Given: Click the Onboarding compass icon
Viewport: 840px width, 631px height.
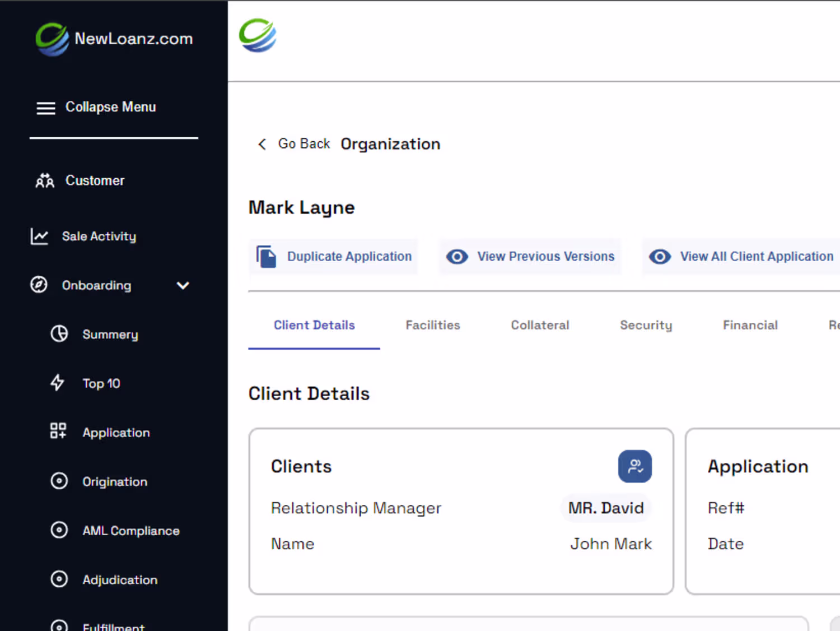Looking at the screenshot, I should pyautogui.click(x=39, y=285).
